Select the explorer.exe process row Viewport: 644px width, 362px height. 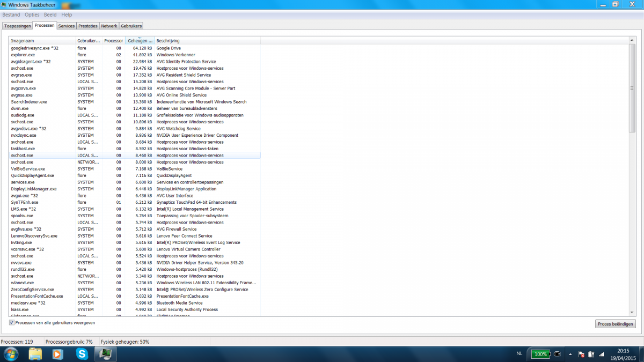(135, 55)
